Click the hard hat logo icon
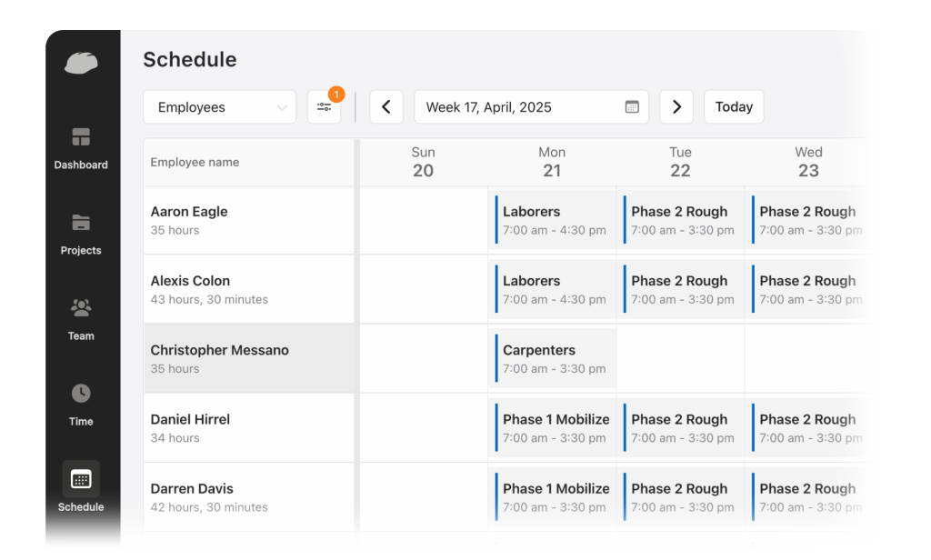The image size is (931, 560). coord(81,63)
